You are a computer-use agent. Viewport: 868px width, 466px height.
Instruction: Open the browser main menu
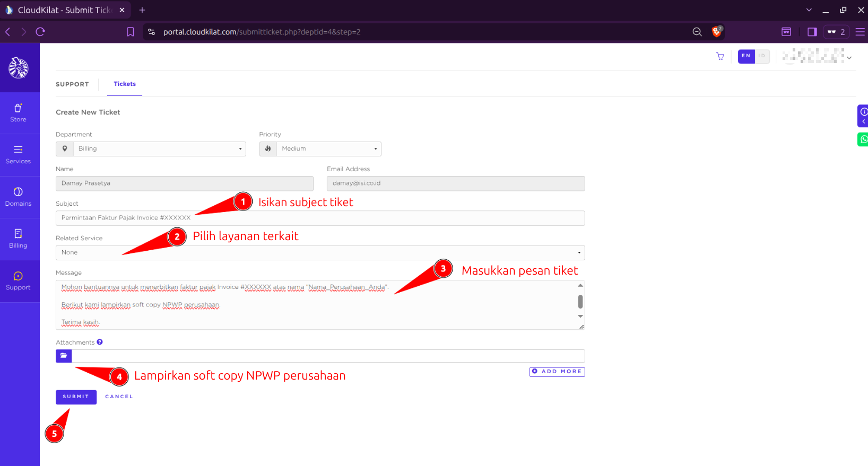click(860, 32)
